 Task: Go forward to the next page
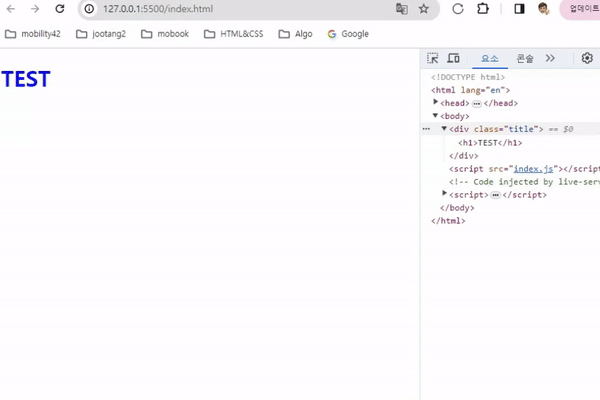pyautogui.click(x=35, y=8)
